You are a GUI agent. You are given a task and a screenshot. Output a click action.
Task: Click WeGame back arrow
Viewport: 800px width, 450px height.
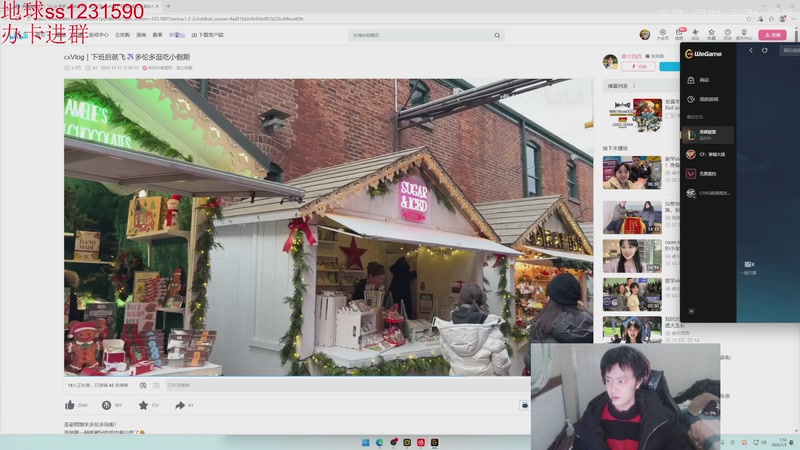point(751,50)
